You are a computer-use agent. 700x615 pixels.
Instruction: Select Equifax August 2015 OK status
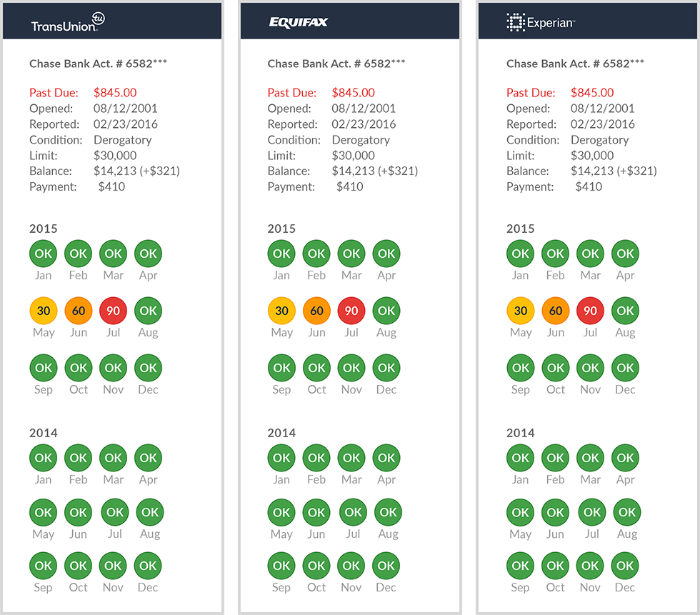(386, 311)
